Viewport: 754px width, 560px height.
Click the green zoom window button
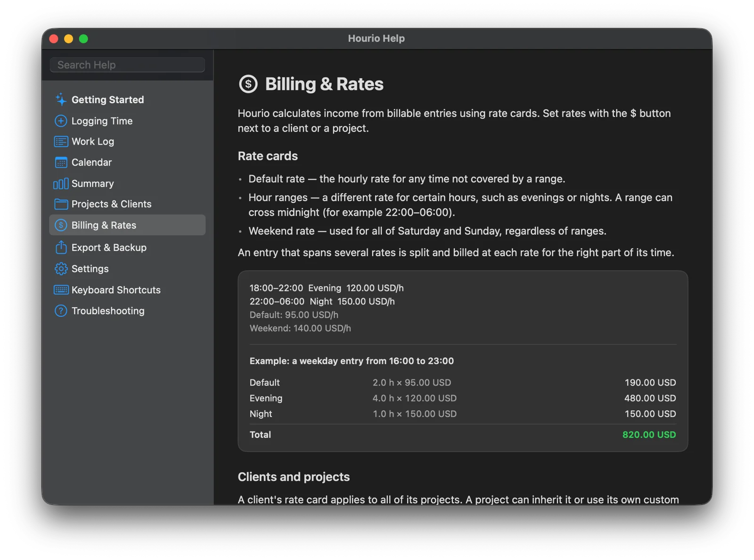(83, 39)
